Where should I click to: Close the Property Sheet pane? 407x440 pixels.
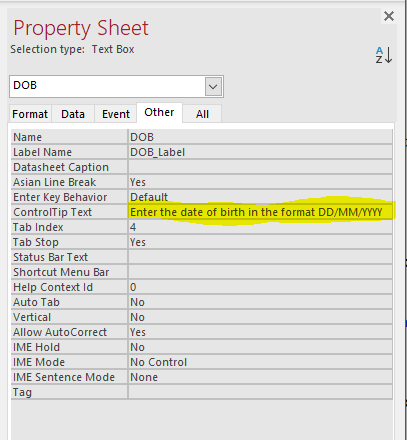(389, 16)
